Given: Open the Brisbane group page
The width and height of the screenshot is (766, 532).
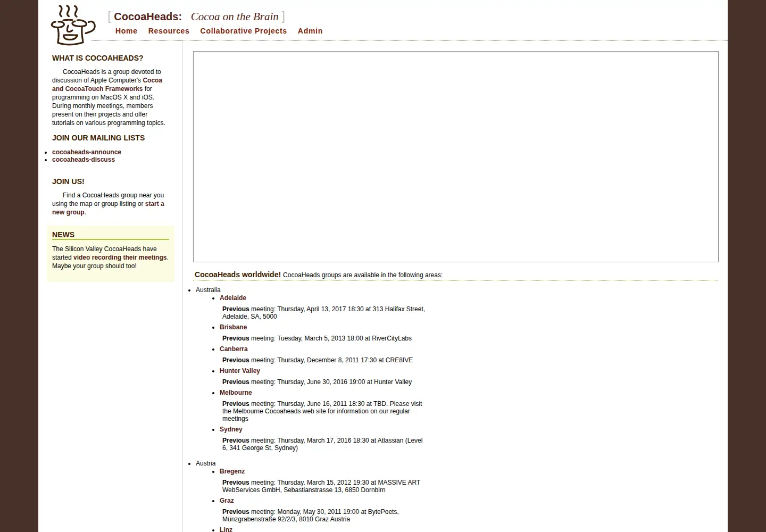Looking at the screenshot, I should (x=233, y=327).
